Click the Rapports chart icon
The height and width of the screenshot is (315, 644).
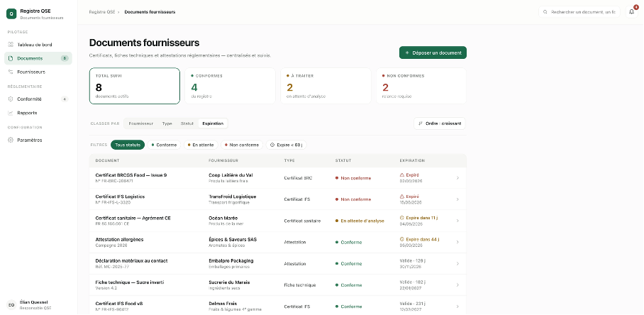tap(11, 113)
